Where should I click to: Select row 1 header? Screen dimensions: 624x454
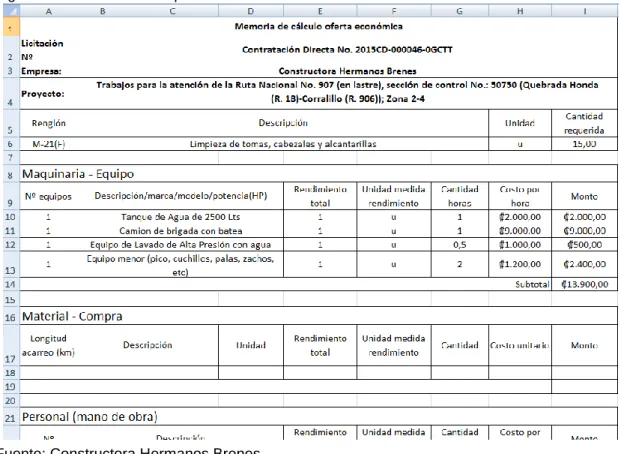click(11, 27)
